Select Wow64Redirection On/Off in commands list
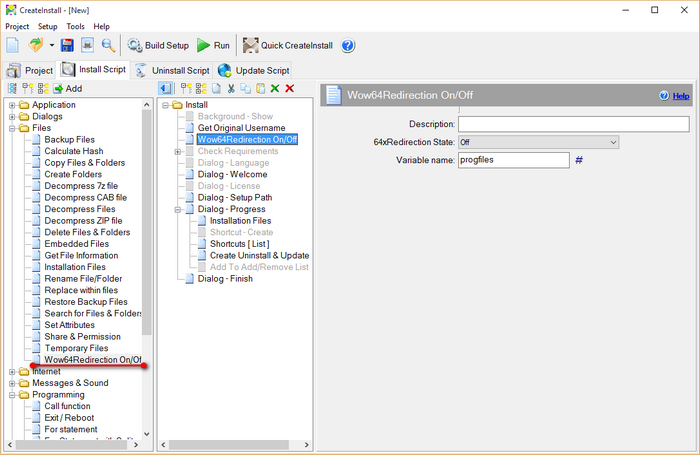This screenshot has width=700, height=455. click(92, 359)
